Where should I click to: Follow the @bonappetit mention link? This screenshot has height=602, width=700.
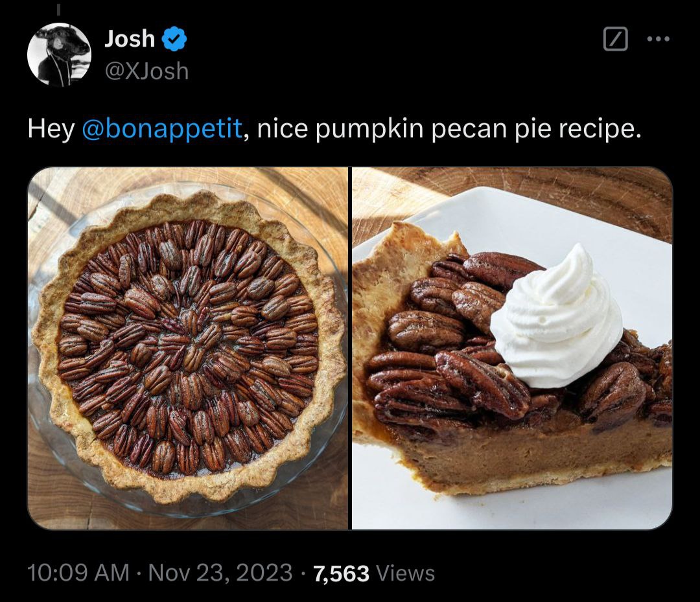point(163,129)
